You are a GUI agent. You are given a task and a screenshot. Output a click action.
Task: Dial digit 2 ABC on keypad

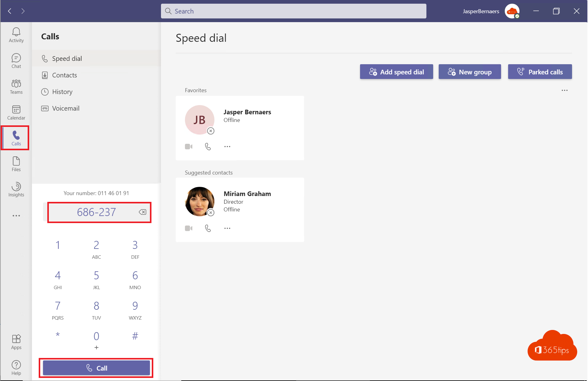(96, 249)
